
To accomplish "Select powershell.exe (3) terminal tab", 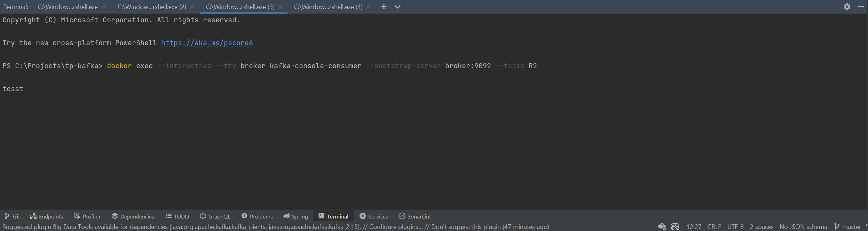I will [x=240, y=7].
